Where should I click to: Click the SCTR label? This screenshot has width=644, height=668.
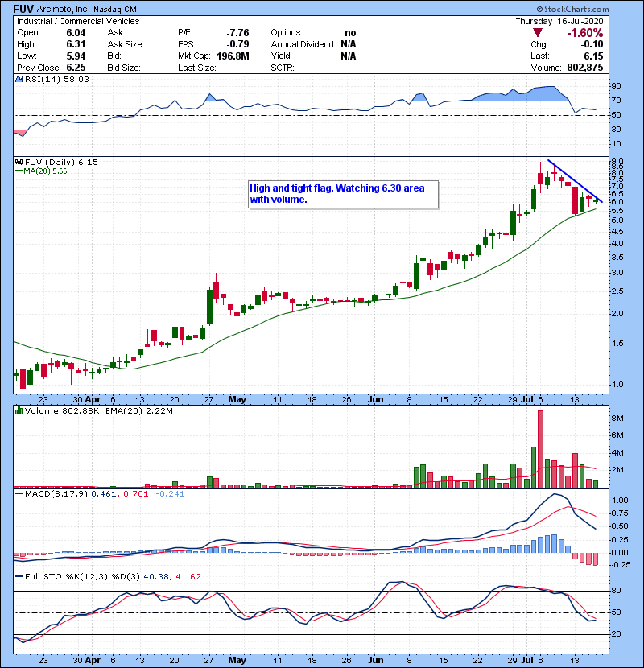283,68
